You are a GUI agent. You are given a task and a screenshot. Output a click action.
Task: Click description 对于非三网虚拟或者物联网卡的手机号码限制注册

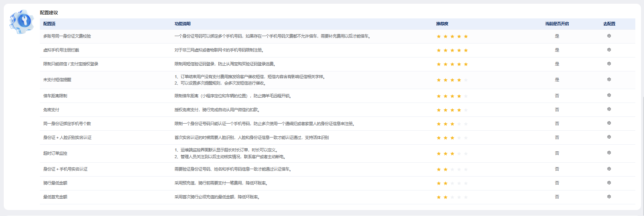219,50
